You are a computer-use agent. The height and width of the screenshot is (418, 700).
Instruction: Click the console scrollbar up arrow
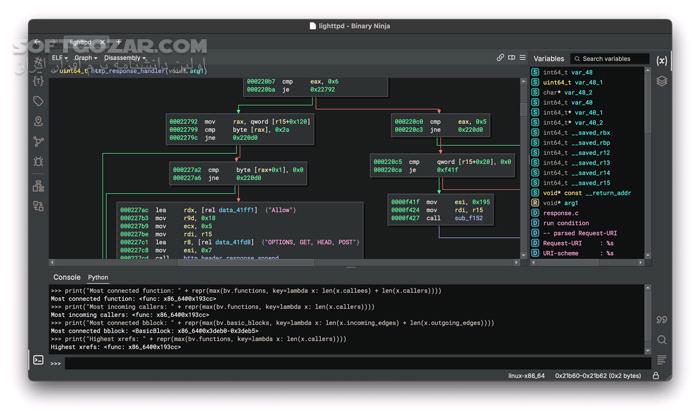(x=648, y=288)
